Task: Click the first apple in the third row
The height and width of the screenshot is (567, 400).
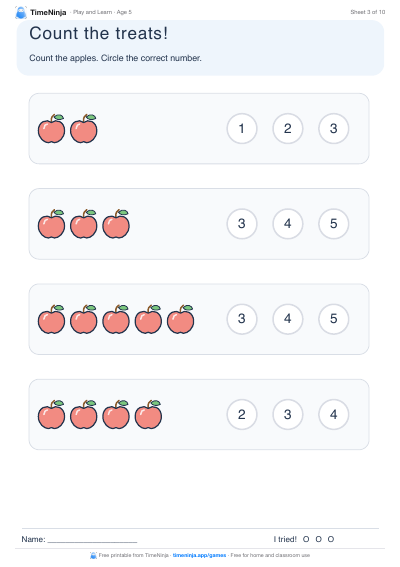Action: coord(51,319)
